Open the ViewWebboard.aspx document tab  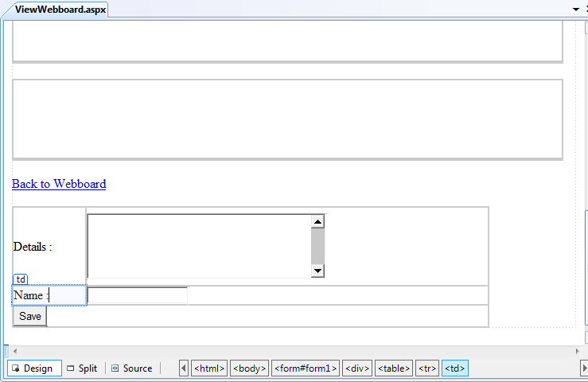point(60,10)
